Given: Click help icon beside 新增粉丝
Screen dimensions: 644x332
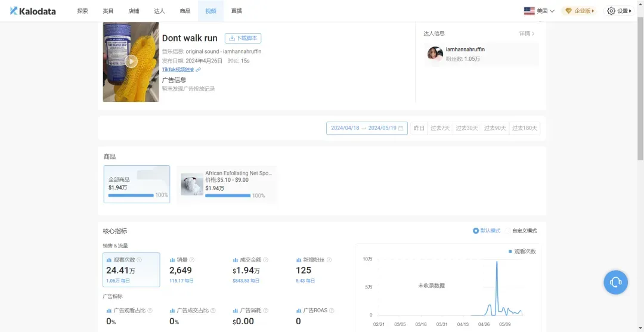Looking at the screenshot, I should (329, 260).
